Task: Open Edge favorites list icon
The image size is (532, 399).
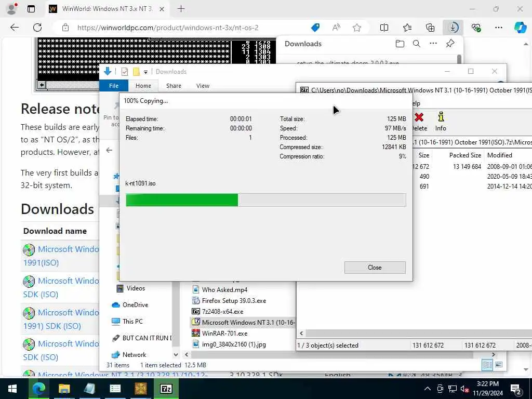Action: pyautogui.click(x=407, y=28)
